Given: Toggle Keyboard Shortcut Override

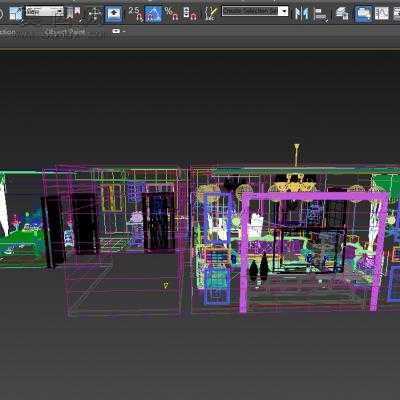Looking at the screenshot, I should (113, 14).
